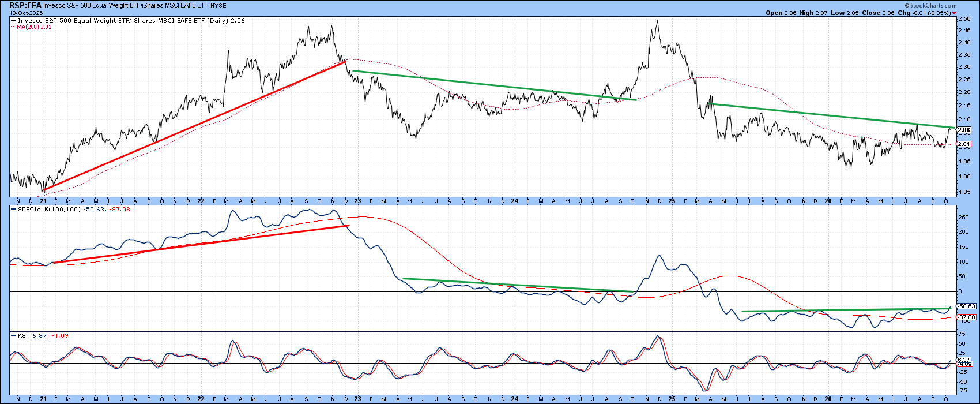This screenshot has width=980, height=404.
Task: Click the 1.90 price axis label
Action: coord(964,176)
